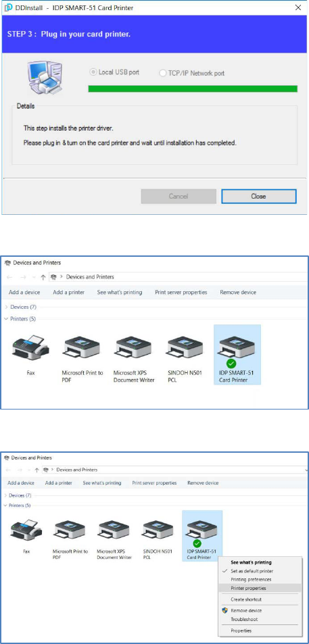Click Devices and Printers title icon, bottom window

point(7,457)
